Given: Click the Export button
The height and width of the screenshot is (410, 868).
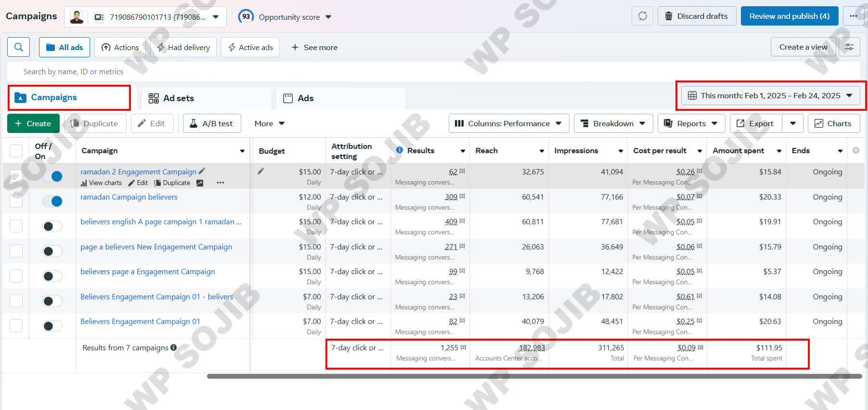Looking at the screenshot, I should click(x=756, y=123).
